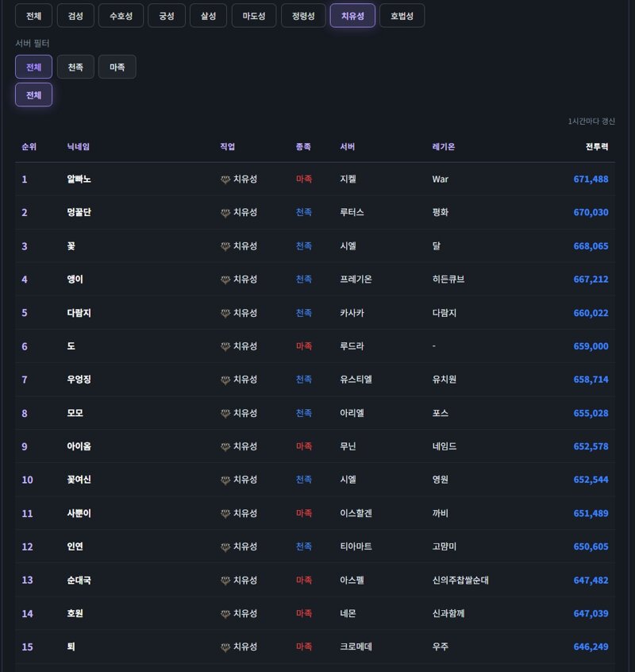Image resolution: width=635 pixels, height=672 pixels.
Task: Filter servers by 마족
Action: (117, 67)
